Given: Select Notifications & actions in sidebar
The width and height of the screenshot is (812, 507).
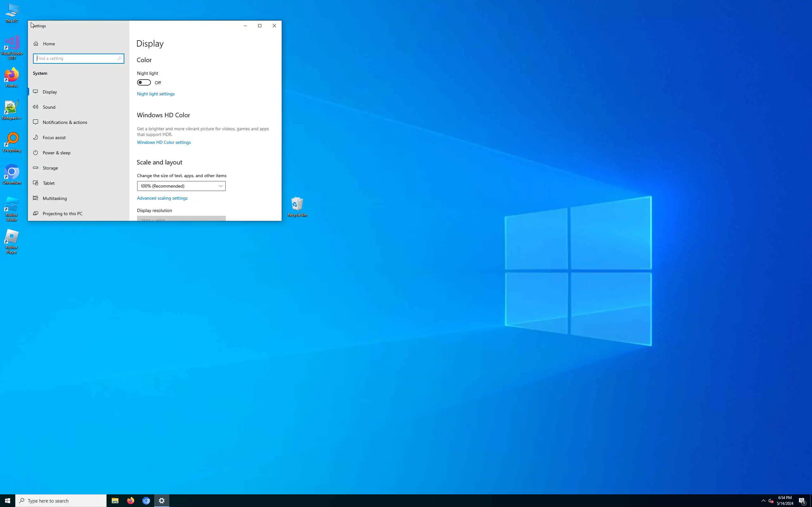Looking at the screenshot, I should pyautogui.click(x=65, y=122).
